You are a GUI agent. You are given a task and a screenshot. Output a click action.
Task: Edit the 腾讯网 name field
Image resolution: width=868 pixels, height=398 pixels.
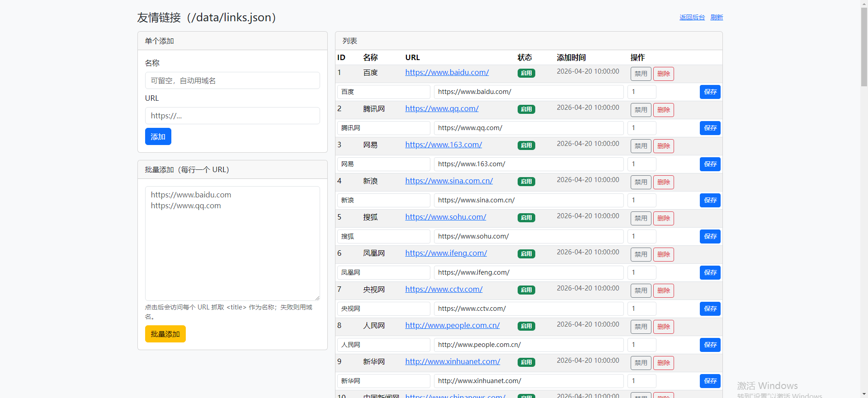[383, 128]
